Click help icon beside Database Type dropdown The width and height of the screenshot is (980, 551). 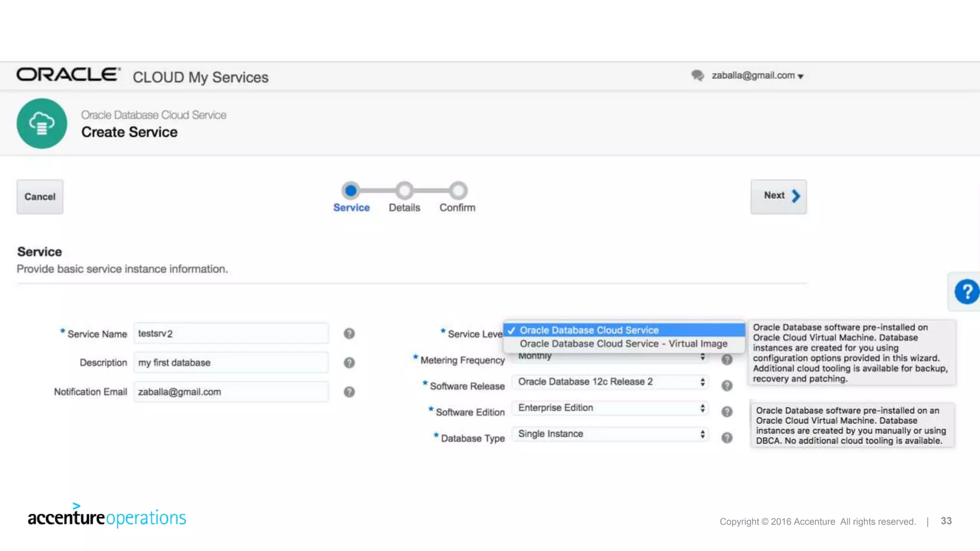coord(727,438)
